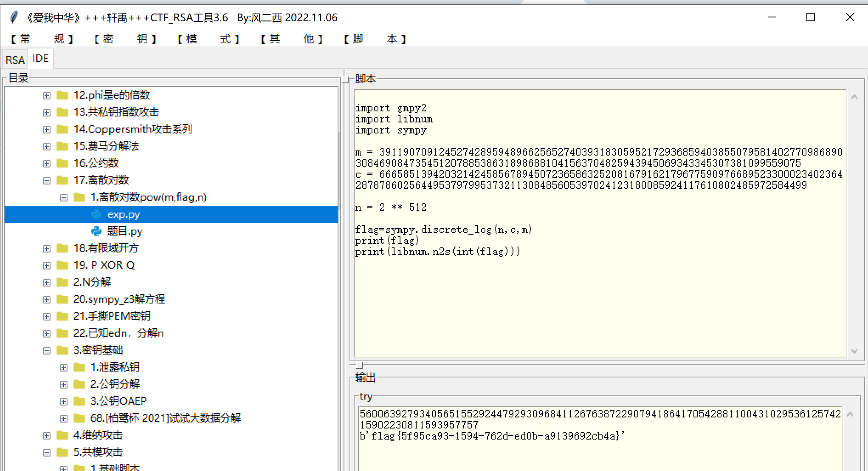Open the 【脚 本】 menu
The width and height of the screenshot is (868, 471).
pyautogui.click(x=375, y=39)
